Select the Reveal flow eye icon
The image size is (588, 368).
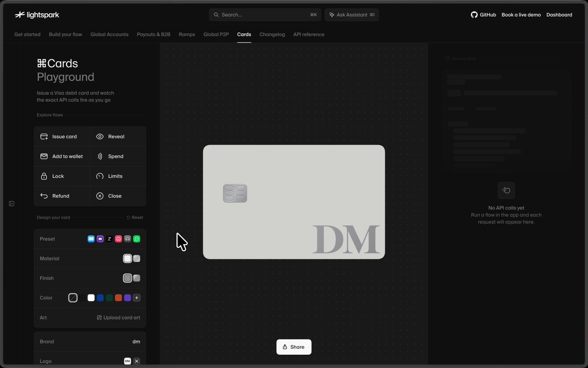pos(100,137)
